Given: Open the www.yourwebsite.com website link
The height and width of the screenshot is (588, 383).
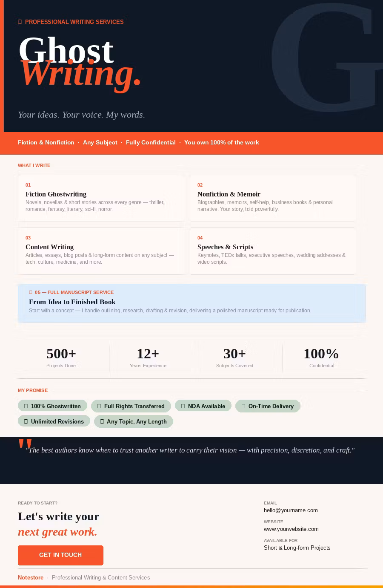Looking at the screenshot, I should [x=291, y=529].
